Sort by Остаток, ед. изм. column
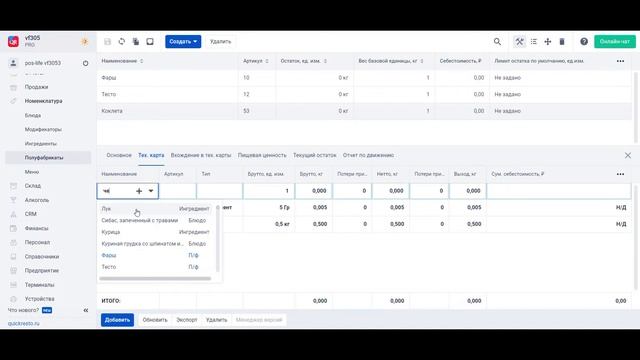The width and height of the screenshot is (640, 360). point(304,61)
